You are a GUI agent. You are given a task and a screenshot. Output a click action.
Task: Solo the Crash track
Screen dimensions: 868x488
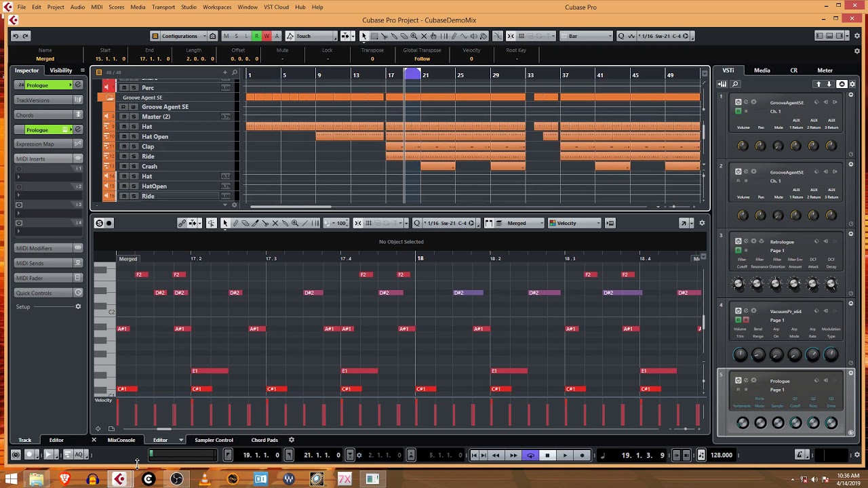click(134, 166)
